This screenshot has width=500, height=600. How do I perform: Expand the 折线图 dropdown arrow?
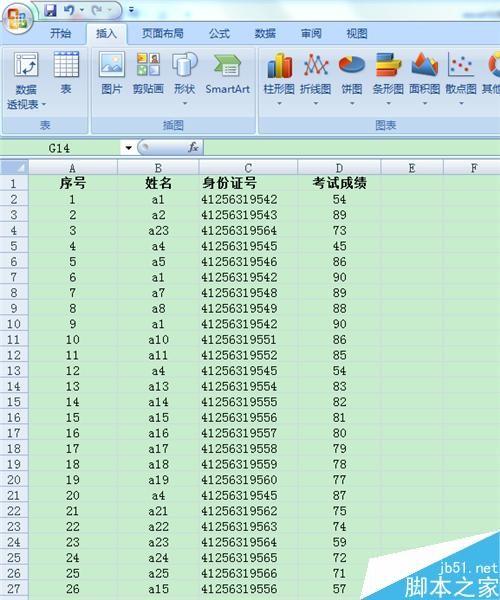pyautogui.click(x=316, y=104)
